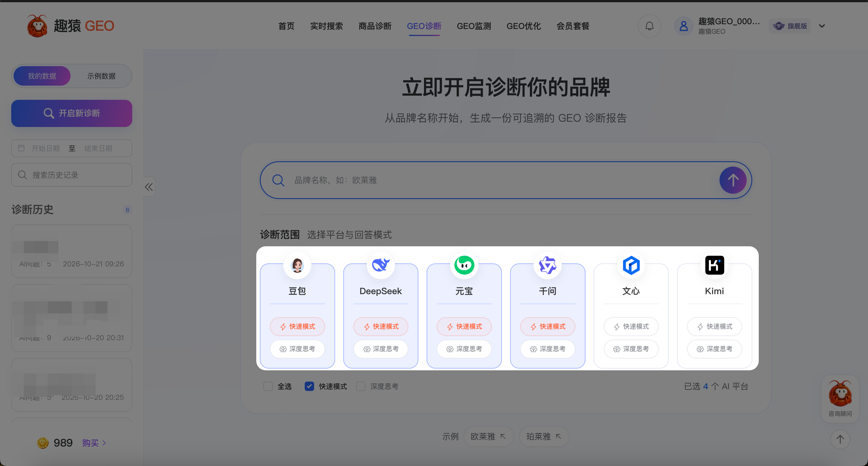
Task: Click the DeepSeek whale icon
Action: tap(381, 265)
